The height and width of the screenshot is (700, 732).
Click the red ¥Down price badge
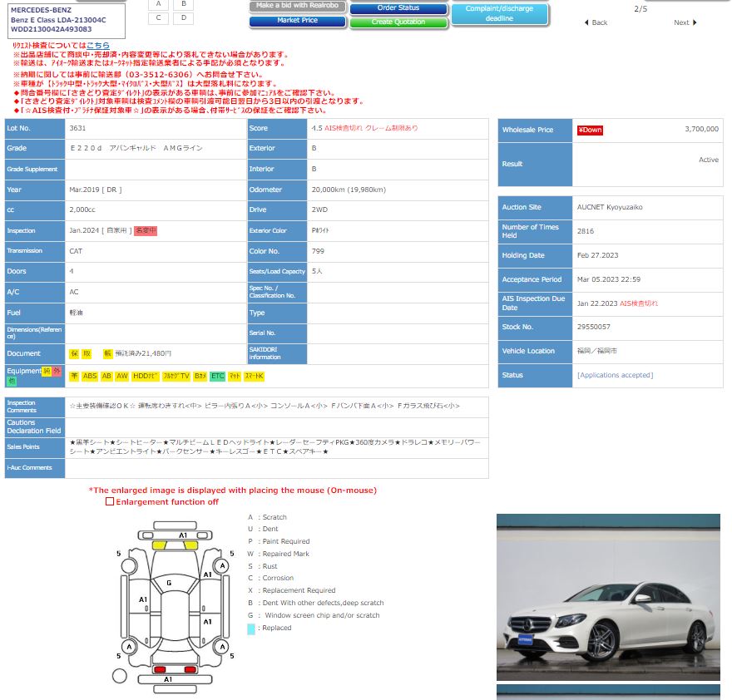tap(590, 130)
